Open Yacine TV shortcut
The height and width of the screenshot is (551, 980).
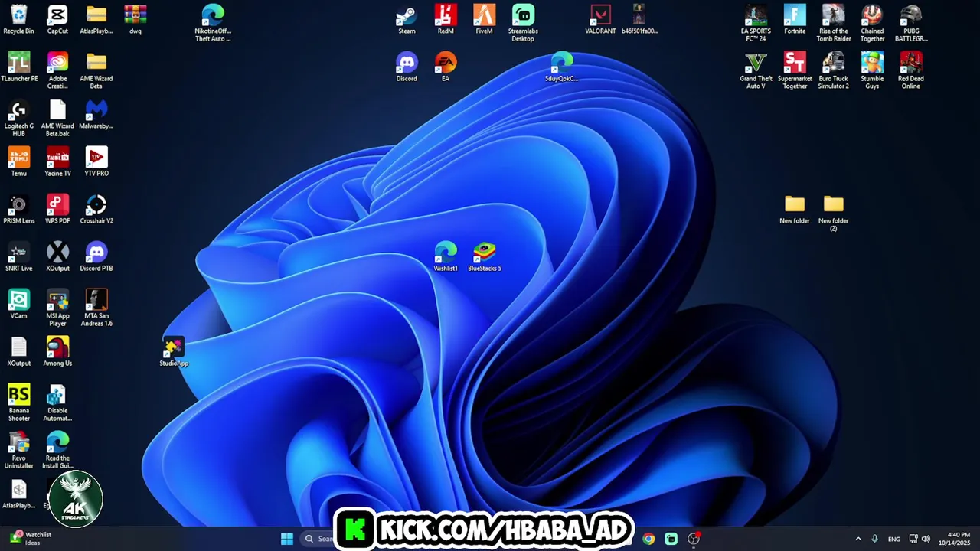[57, 162]
